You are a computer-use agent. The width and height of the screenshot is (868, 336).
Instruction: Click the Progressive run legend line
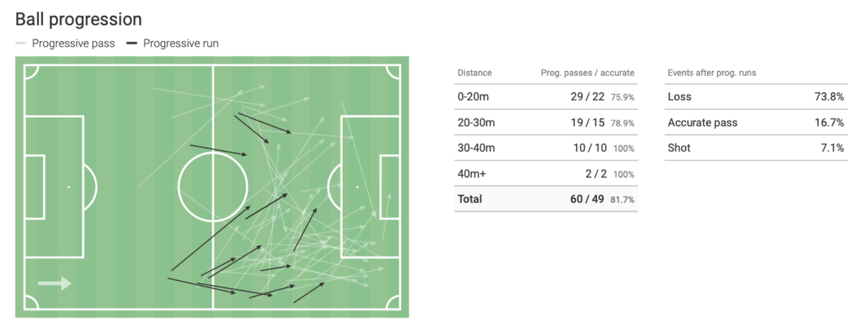[131, 43]
